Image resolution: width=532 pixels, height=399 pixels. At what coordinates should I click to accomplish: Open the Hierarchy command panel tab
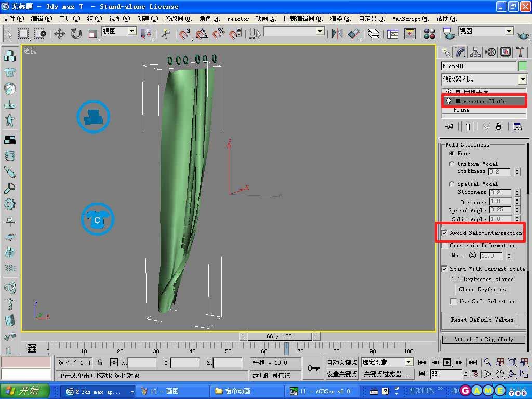pos(475,52)
